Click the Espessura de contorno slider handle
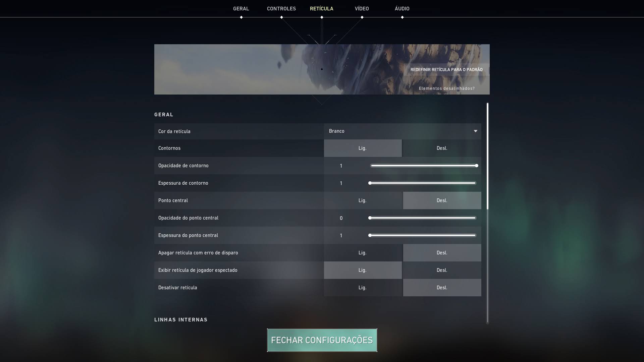This screenshot has height=362, width=644. (x=370, y=183)
